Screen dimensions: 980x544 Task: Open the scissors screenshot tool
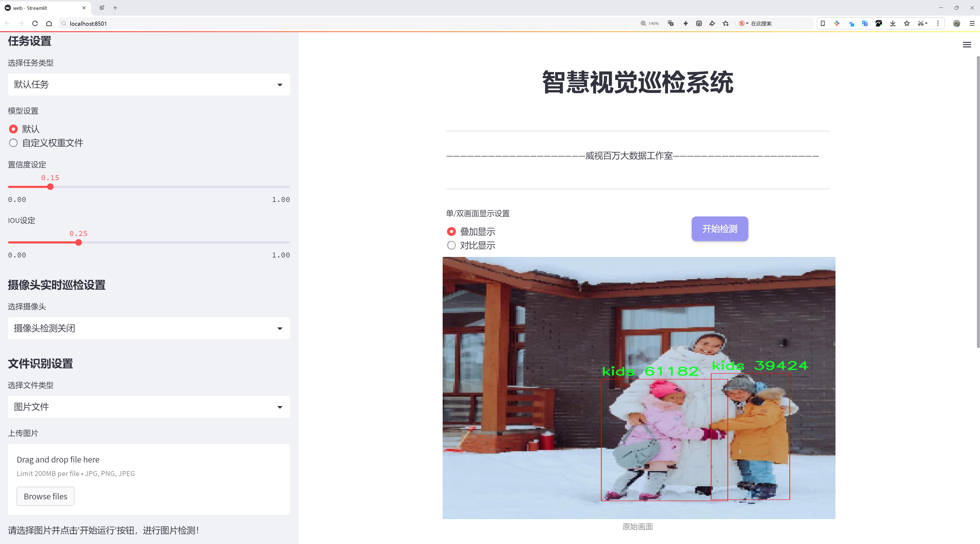point(922,24)
